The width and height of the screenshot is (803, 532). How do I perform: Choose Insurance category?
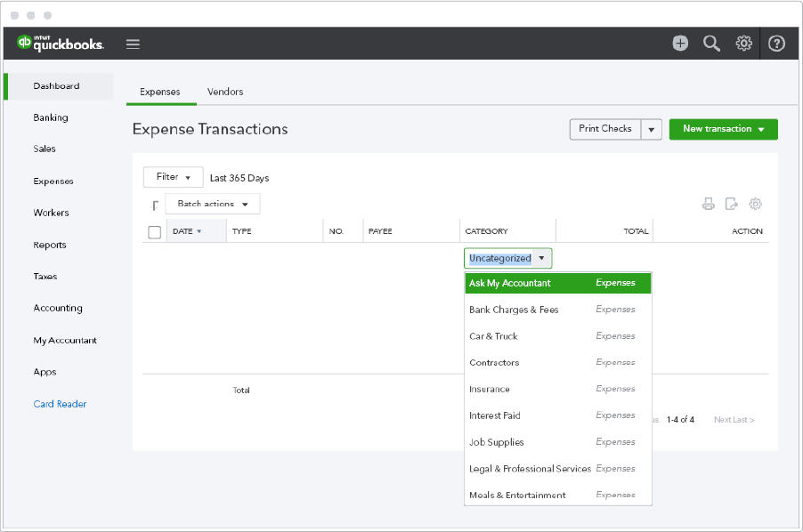point(557,389)
